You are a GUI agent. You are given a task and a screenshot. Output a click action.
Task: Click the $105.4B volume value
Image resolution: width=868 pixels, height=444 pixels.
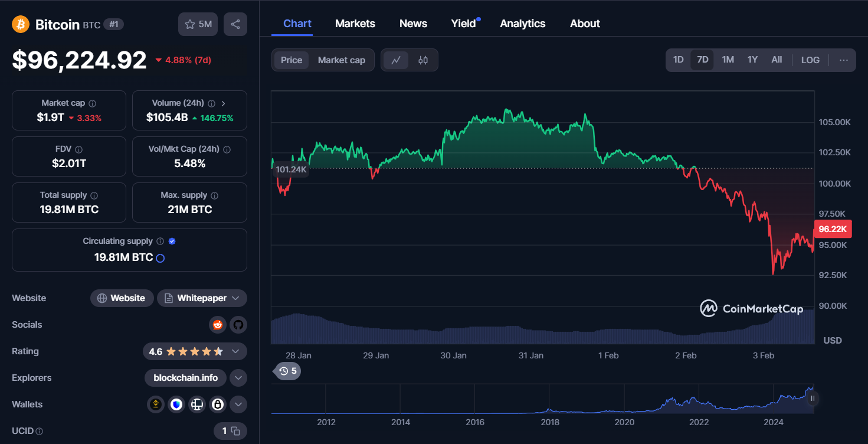(167, 117)
